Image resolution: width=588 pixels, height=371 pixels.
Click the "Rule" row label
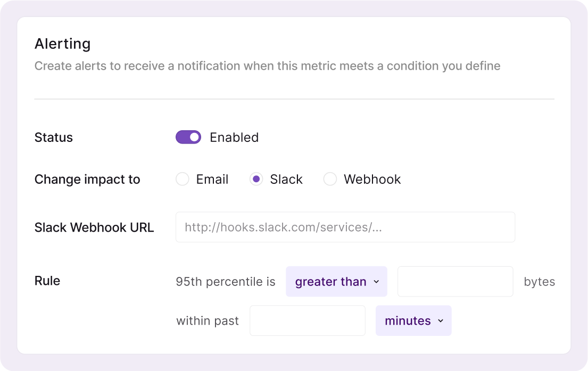click(47, 281)
